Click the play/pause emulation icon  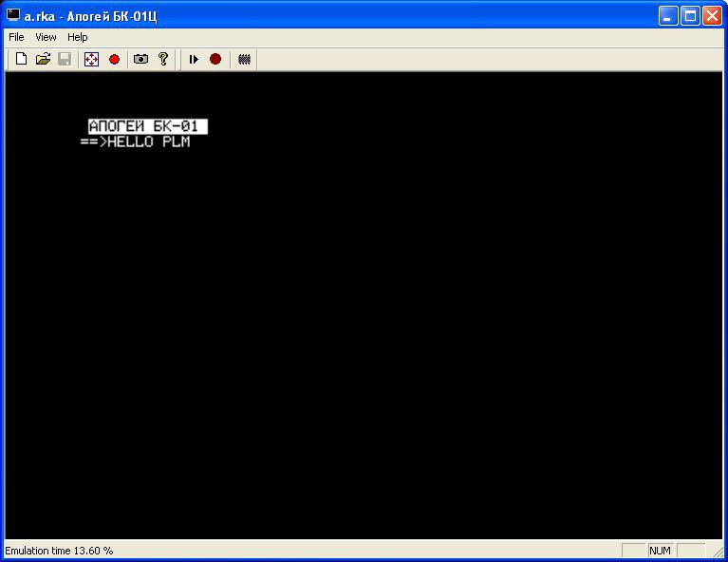pos(194,59)
